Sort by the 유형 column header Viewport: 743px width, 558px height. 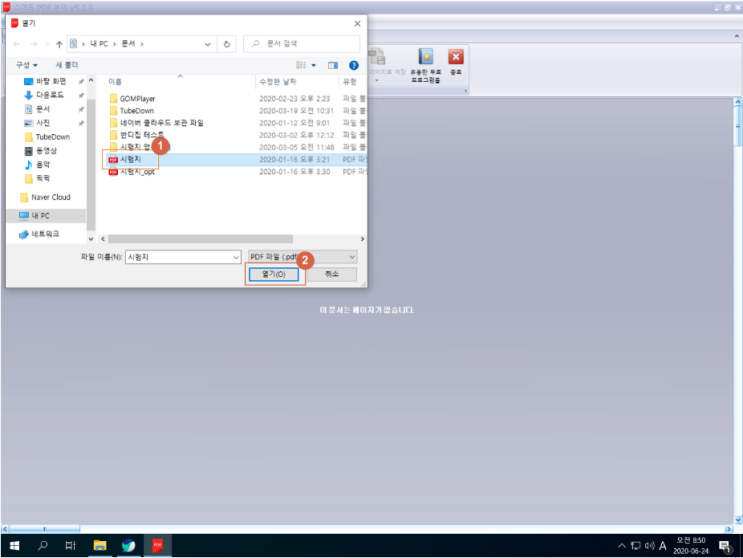[349, 82]
